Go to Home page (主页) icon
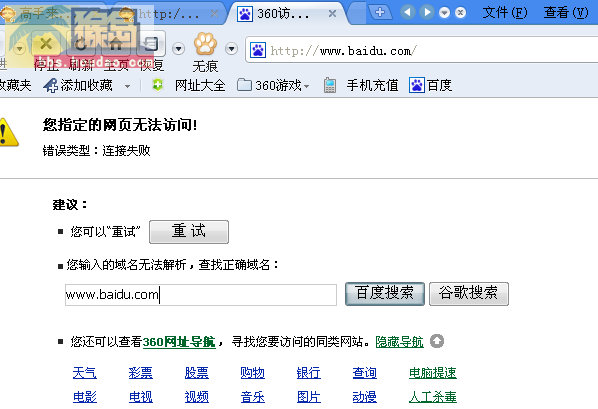Image resolution: width=598 pixels, height=409 pixels. pyautogui.click(x=116, y=44)
